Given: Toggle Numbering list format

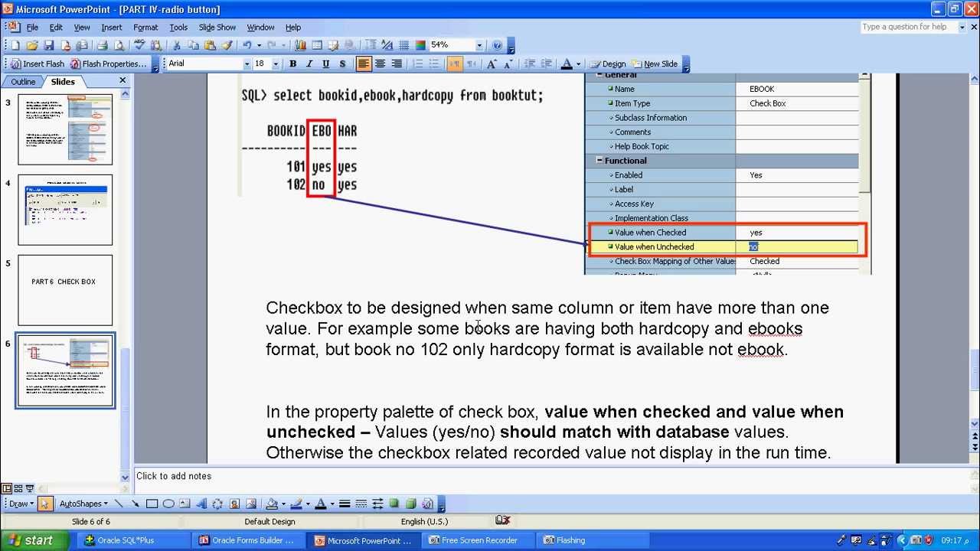Looking at the screenshot, I should [418, 64].
